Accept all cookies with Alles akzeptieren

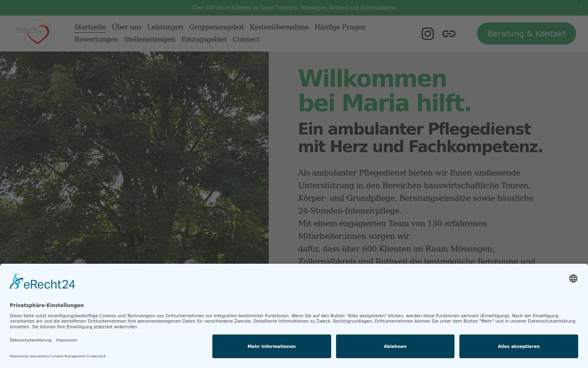pos(519,346)
